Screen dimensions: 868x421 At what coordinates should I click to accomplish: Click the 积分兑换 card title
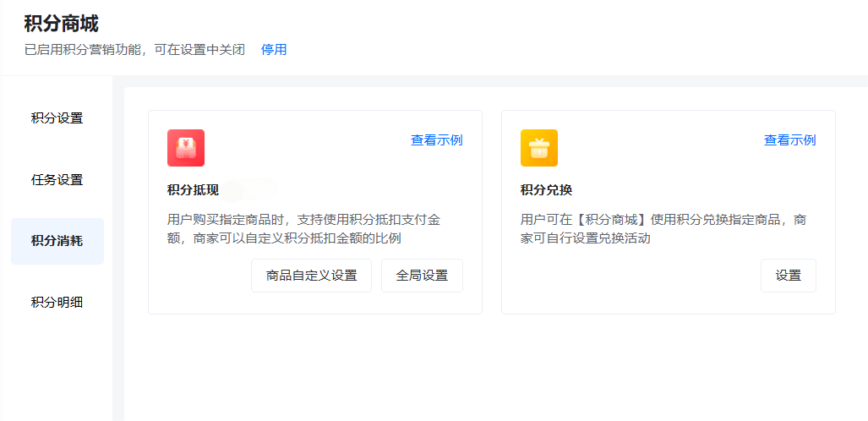[546, 190]
